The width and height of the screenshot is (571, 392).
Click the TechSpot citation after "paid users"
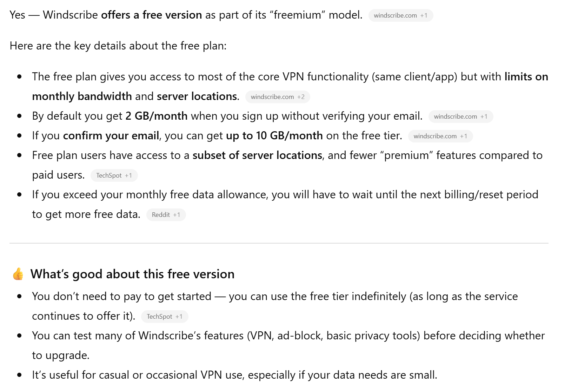pos(114,175)
